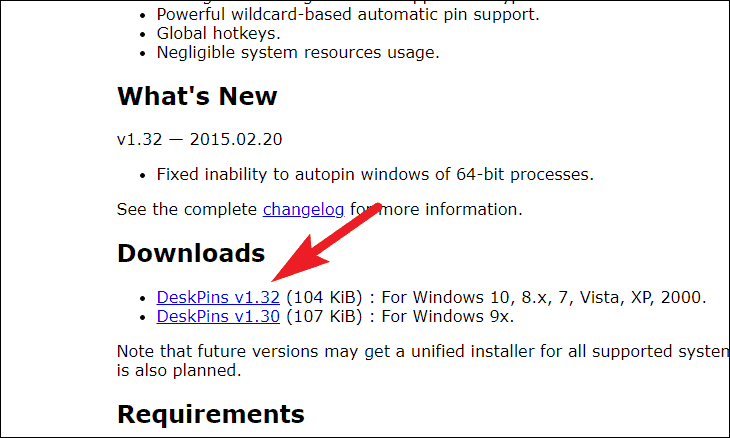Click the "Negligible system resources usage." item

point(298,53)
